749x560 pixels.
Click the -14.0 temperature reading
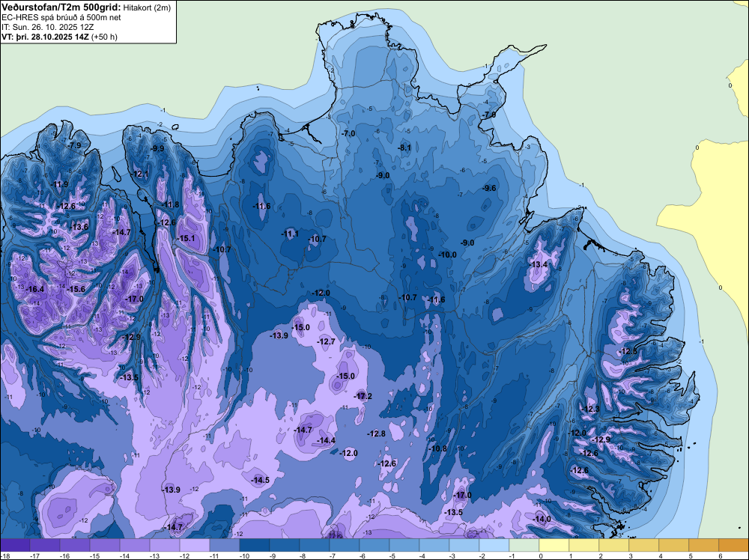click(542, 519)
